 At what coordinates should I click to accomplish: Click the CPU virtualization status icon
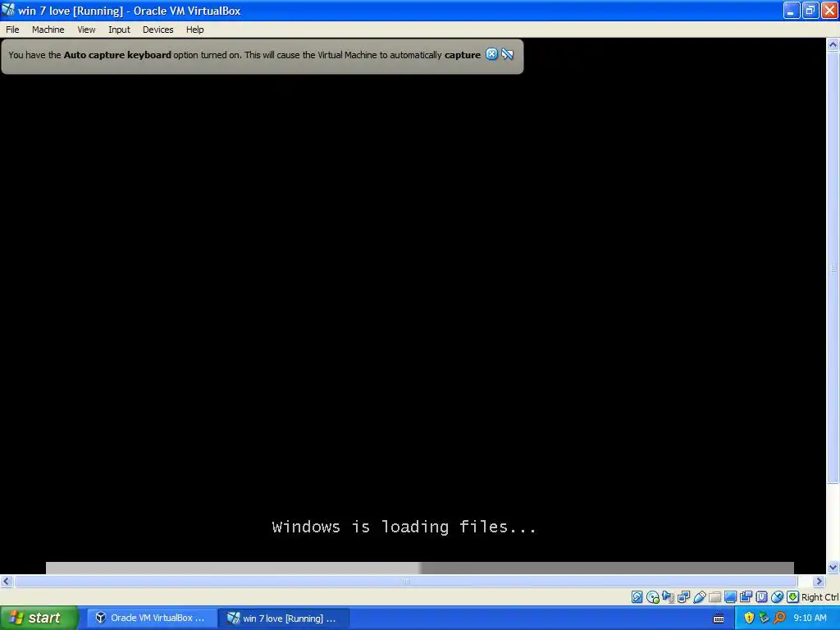tap(761, 597)
